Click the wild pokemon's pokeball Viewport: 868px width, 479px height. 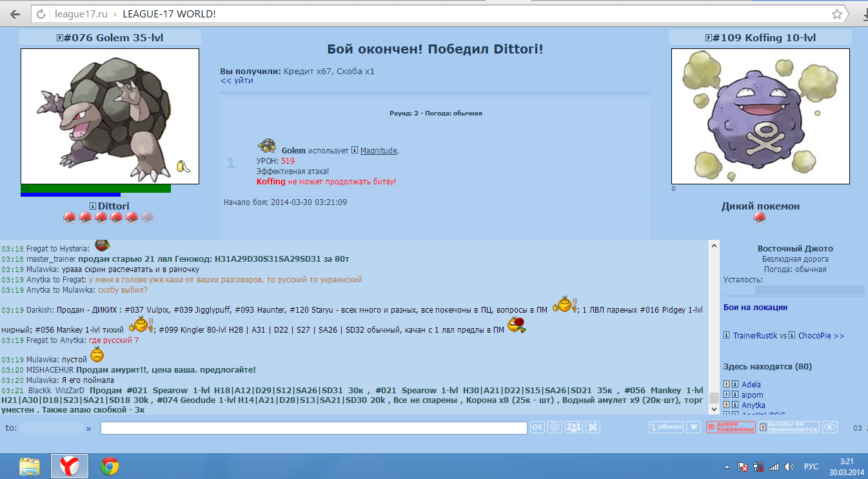(760, 218)
